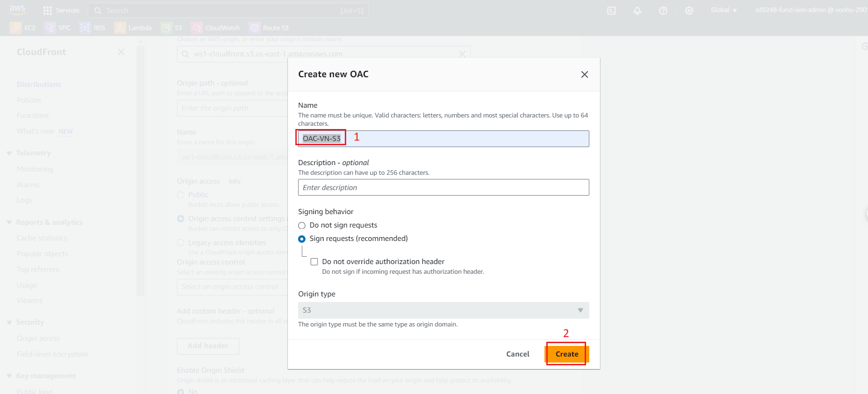
Task: Collapse the Telemetry sidebar section
Action: pyautogui.click(x=9, y=153)
